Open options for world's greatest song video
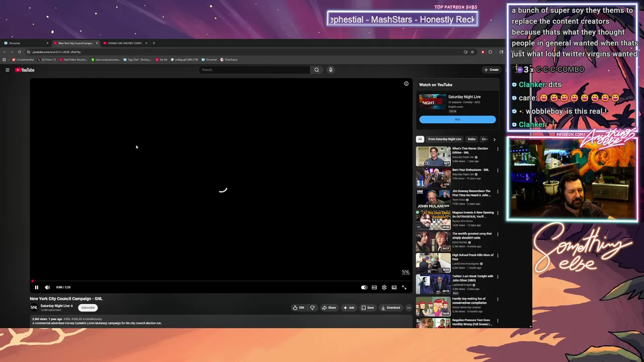Screen dimensions: 644x362 point(498,234)
